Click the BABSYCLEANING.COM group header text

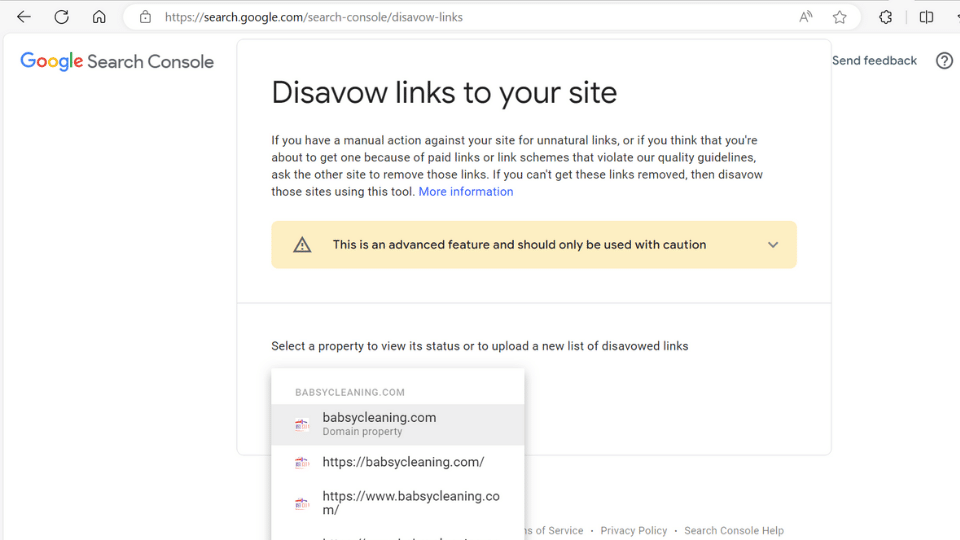click(350, 392)
